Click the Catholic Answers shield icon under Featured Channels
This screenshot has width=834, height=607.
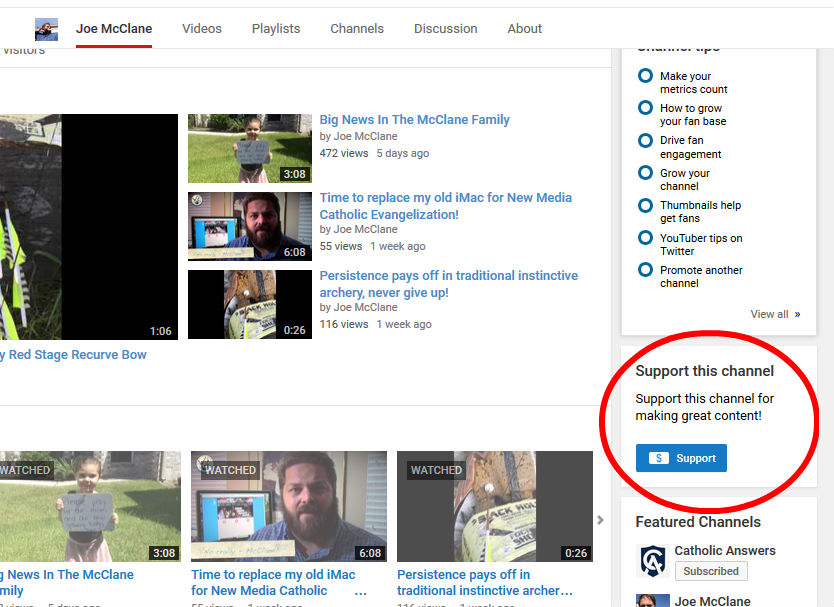pos(652,560)
